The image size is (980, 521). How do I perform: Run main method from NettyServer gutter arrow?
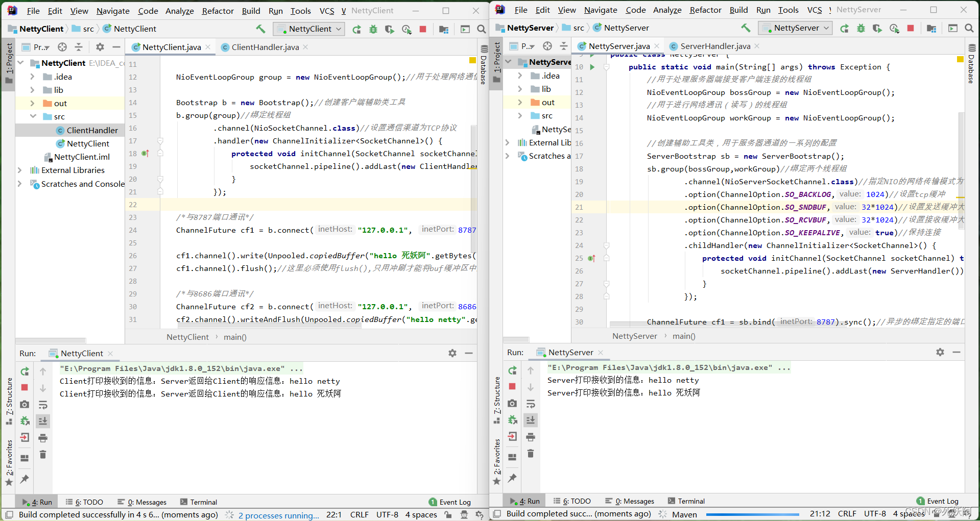(592, 67)
